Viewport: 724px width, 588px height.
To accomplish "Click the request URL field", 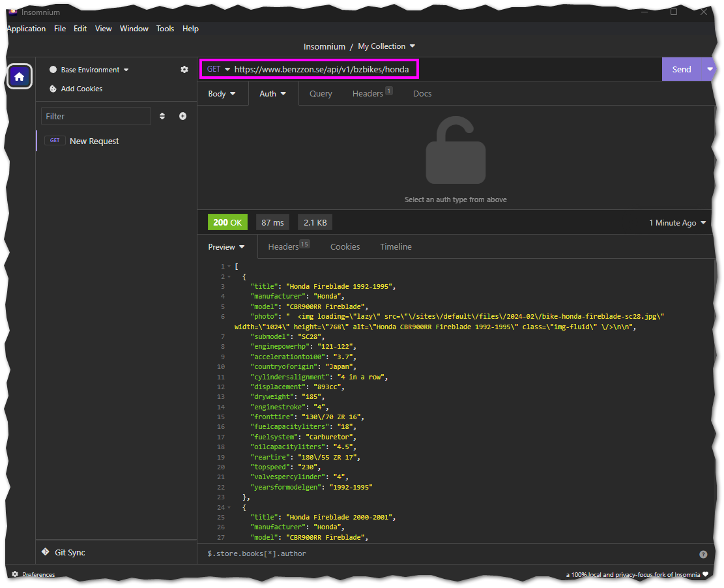I will click(321, 69).
